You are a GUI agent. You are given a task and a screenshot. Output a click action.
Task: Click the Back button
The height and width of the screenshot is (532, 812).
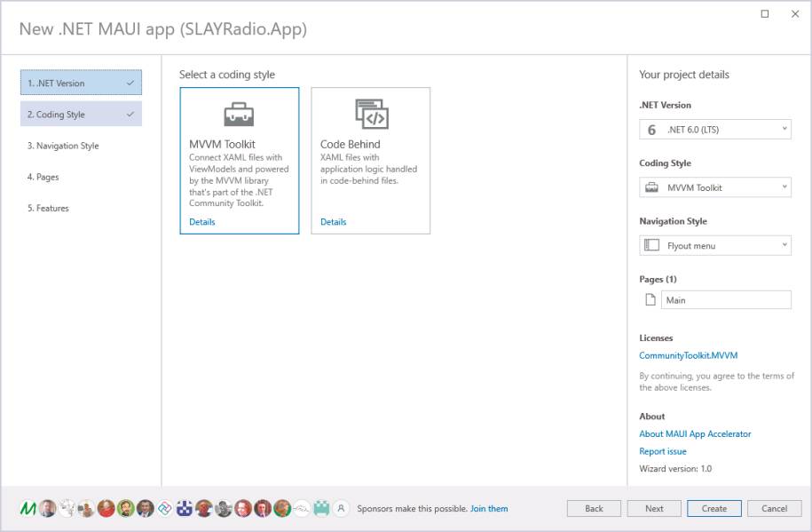594,509
